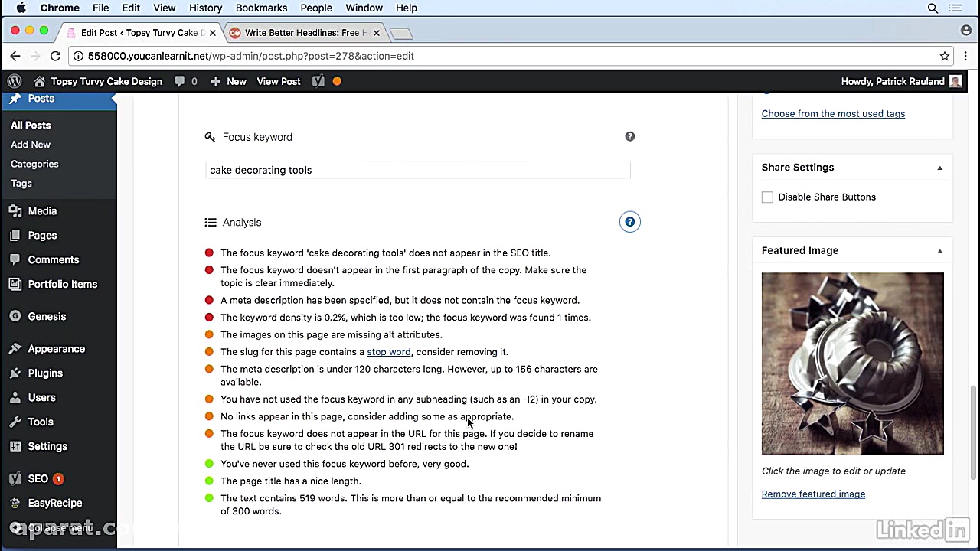Collapse the Share Settings panel
The image size is (980, 551).
(x=940, y=168)
